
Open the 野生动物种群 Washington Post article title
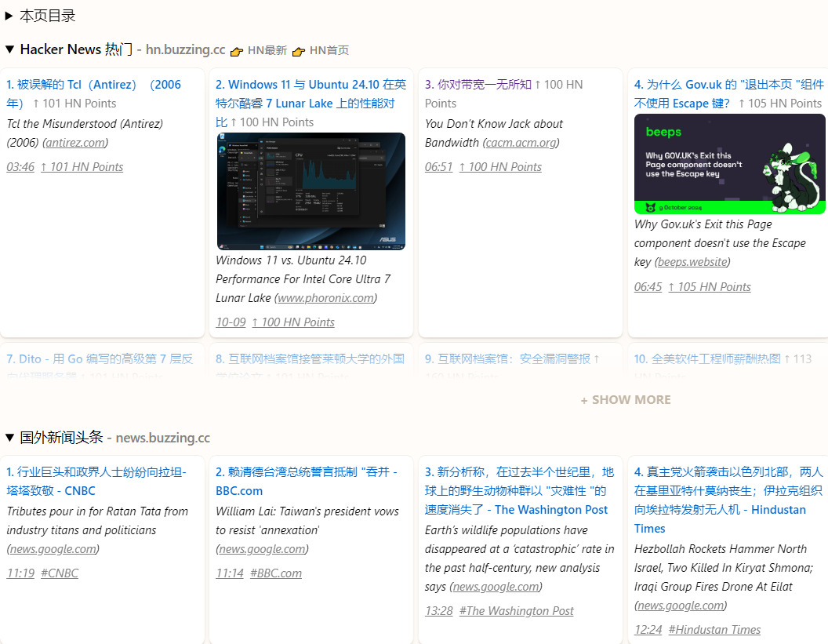click(520, 491)
